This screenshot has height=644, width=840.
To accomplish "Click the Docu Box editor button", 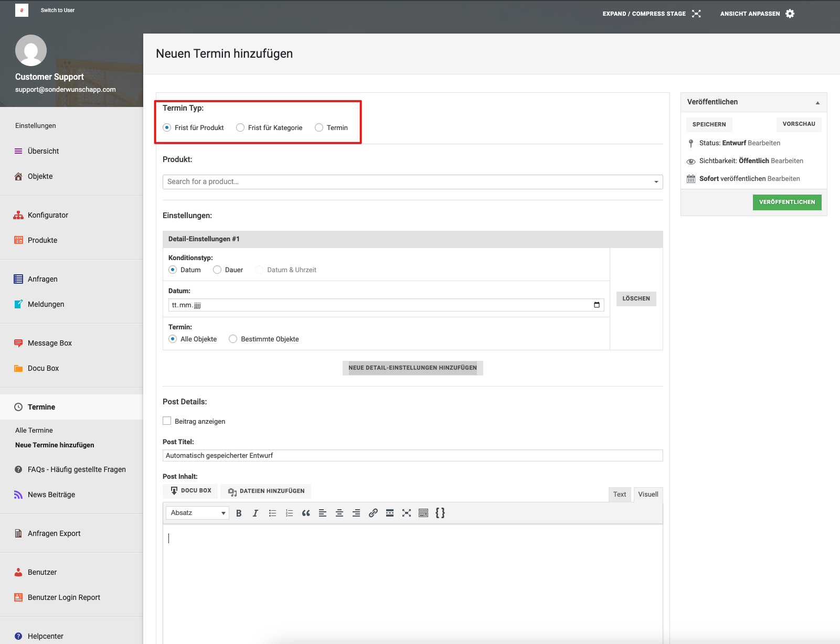I will click(x=191, y=491).
